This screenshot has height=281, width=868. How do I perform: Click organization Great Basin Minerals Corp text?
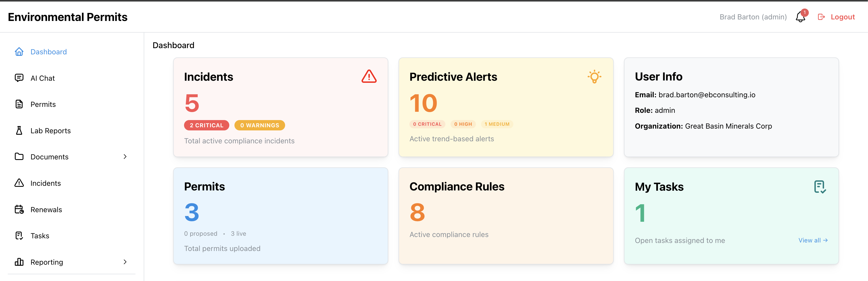(x=728, y=126)
